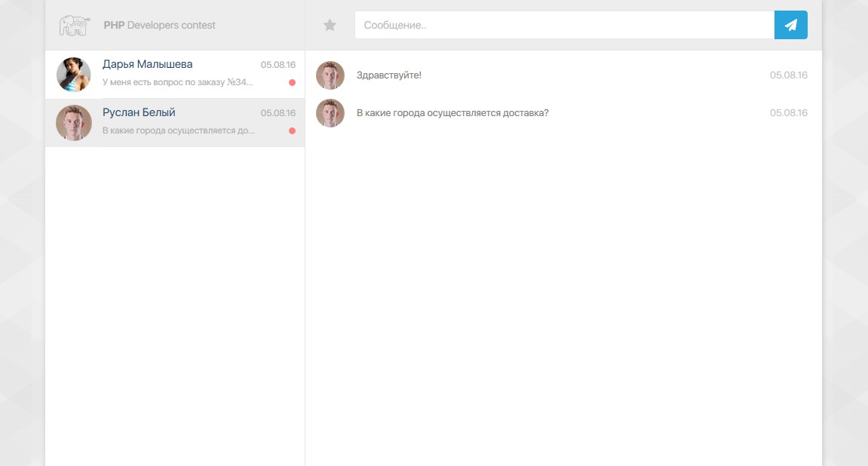Click unread red dot for Дарья Малышева
Viewport: 868px width, 466px height.
pos(293,82)
